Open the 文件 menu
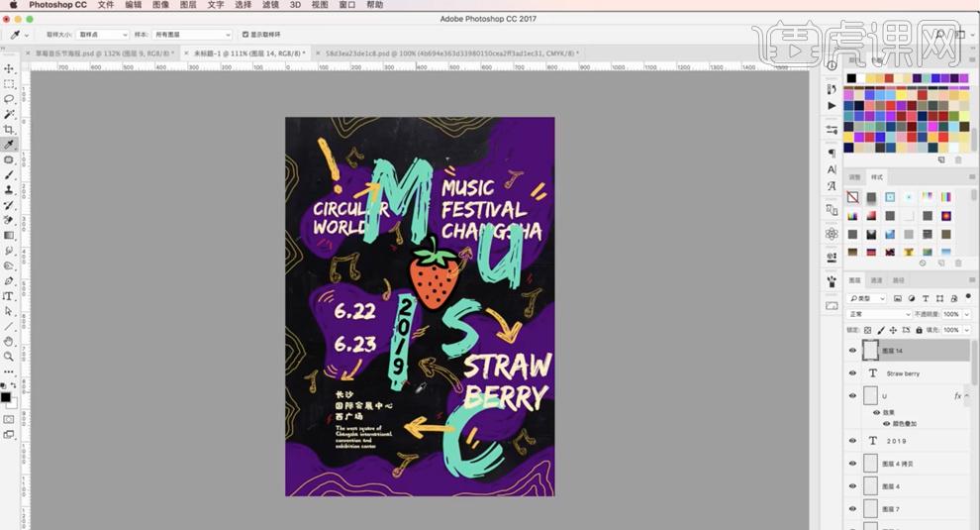Image resolution: width=980 pixels, height=530 pixels. 106,4
